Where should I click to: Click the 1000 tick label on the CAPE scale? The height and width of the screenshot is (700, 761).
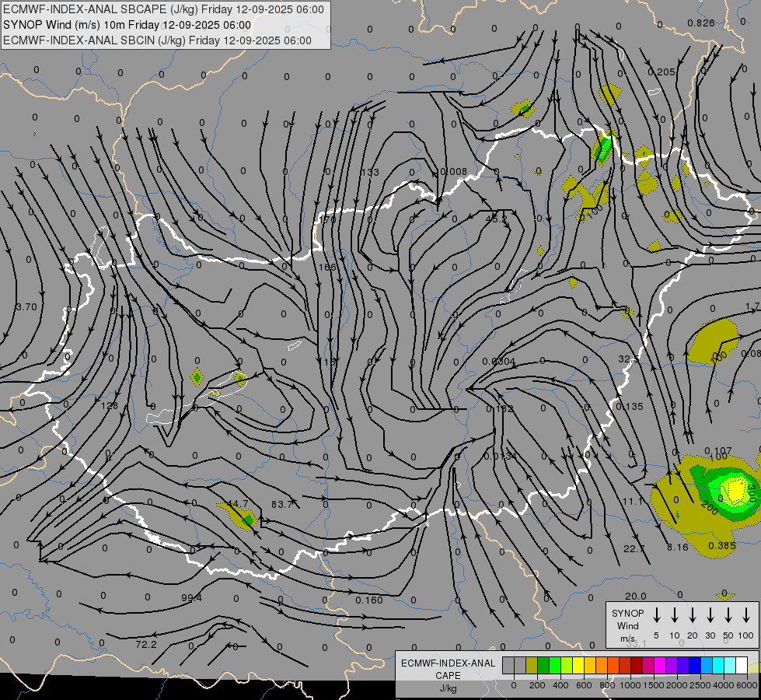click(630, 685)
